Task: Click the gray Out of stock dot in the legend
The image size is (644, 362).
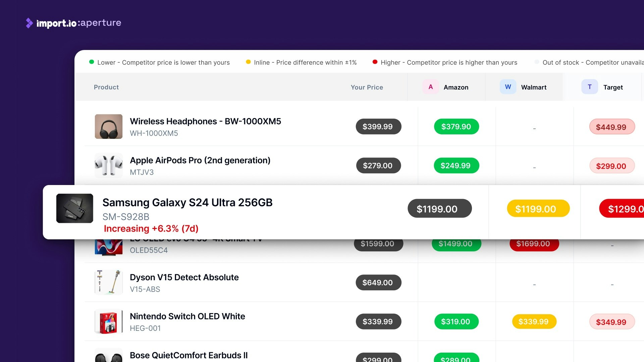Action: pos(537,62)
